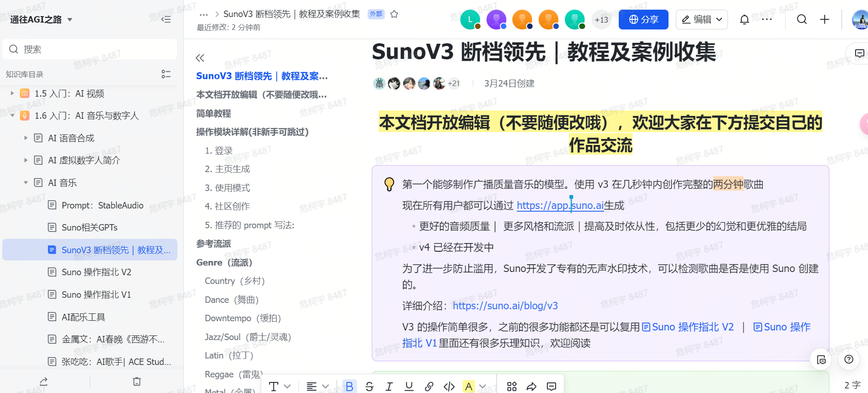Click the search magnifier in top bar
Viewport: 868px width, 393px height.
[x=802, y=19]
